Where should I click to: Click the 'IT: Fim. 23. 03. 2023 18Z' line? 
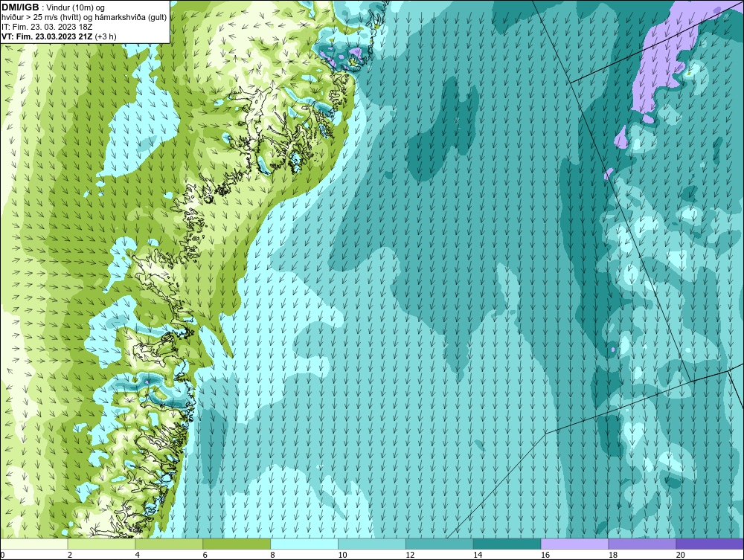[x=47, y=27]
